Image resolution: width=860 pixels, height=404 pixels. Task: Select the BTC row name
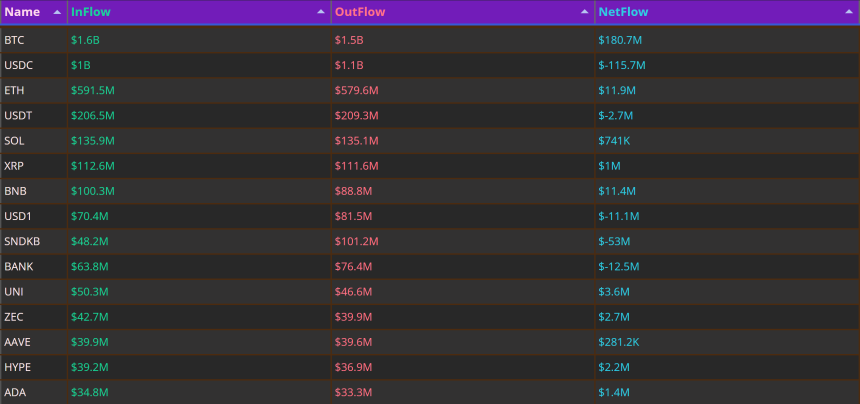tap(14, 40)
